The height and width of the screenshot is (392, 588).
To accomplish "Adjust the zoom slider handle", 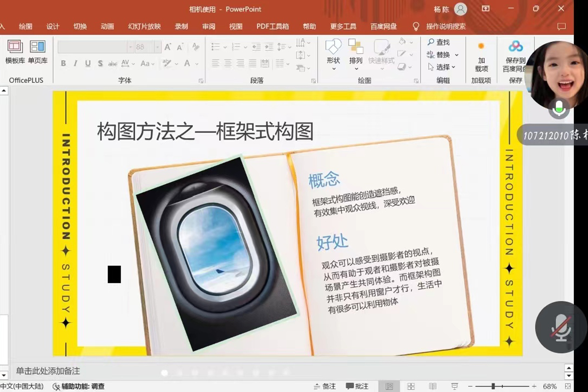I will 493,386.
